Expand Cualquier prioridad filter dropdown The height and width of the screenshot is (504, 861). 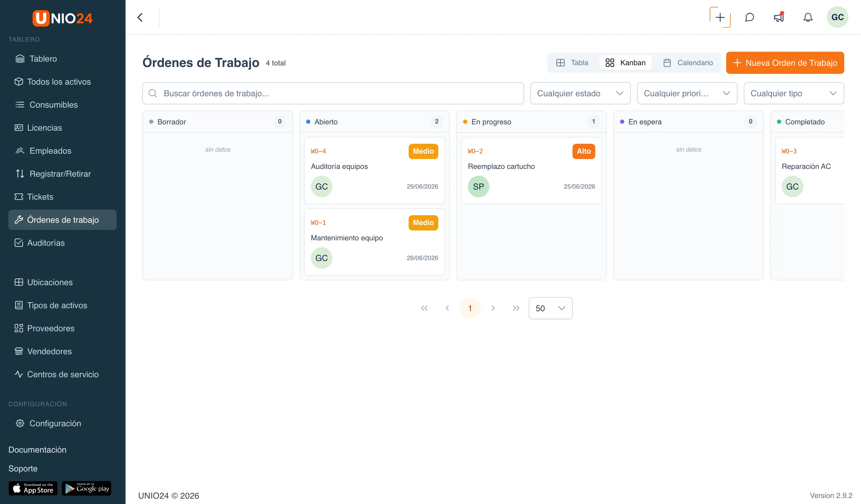[x=687, y=93]
